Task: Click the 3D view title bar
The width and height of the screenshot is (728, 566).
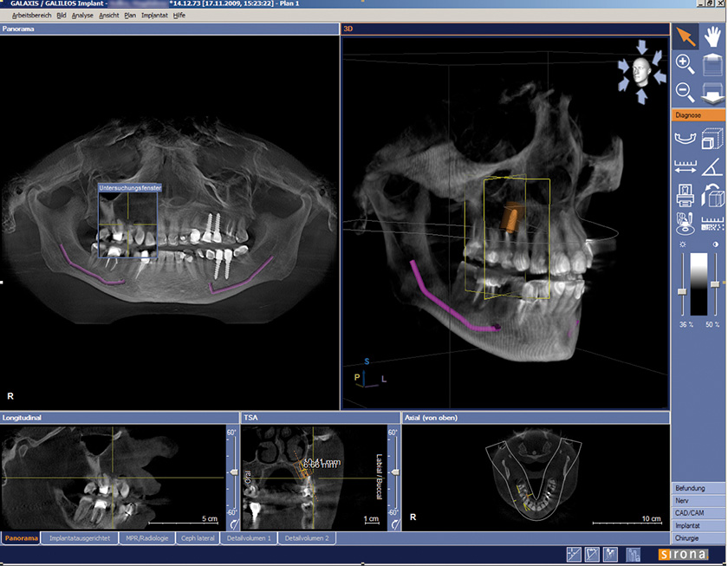Action: point(505,29)
